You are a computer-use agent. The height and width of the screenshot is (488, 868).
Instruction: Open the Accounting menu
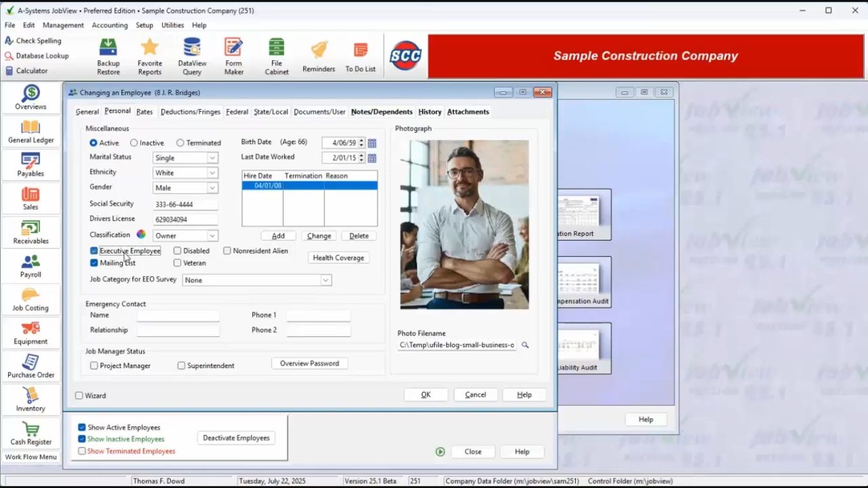(x=109, y=25)
